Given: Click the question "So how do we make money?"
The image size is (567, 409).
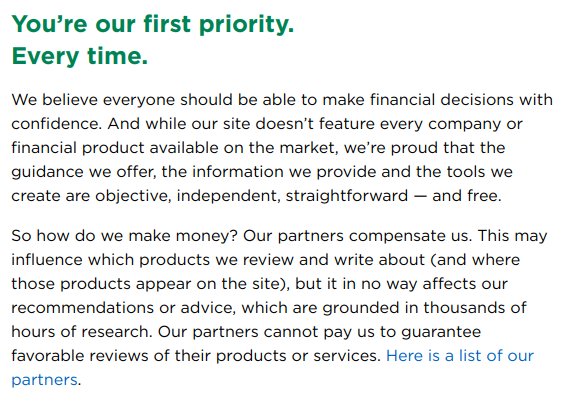Looking at the screenshot, I should pyautogui.click(x=124, y=236).
